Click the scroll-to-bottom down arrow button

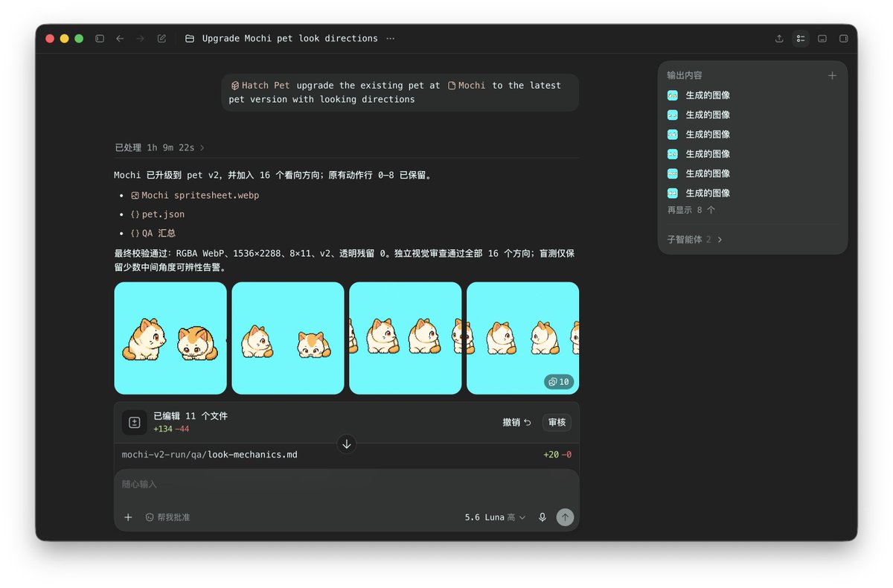(347, 444)
